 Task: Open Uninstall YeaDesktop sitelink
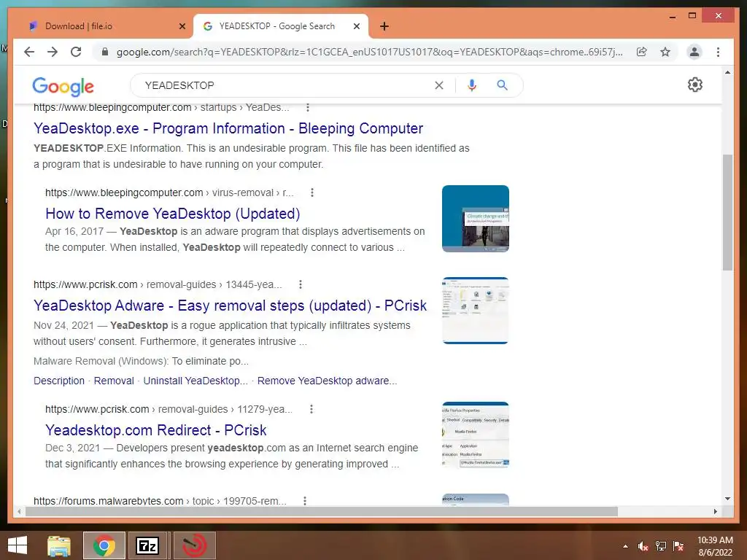(196, 381)
